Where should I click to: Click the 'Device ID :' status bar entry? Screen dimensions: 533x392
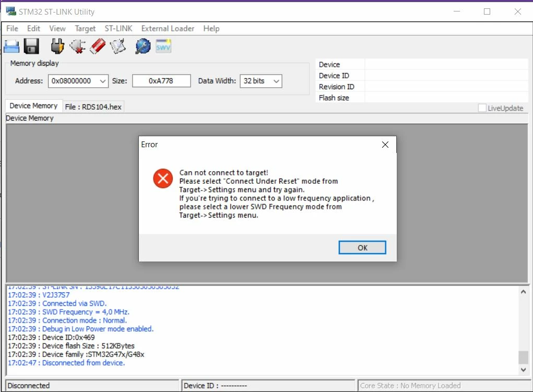(x=268, y=386)
